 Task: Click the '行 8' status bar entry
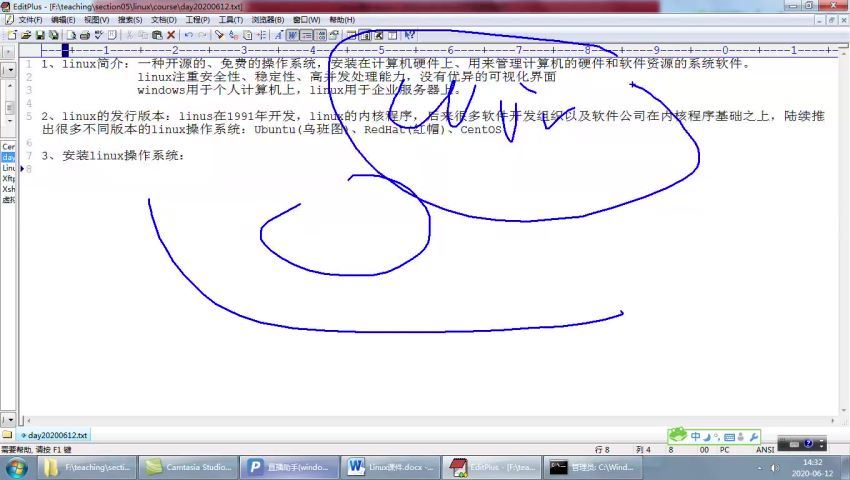tap(602, 450)
